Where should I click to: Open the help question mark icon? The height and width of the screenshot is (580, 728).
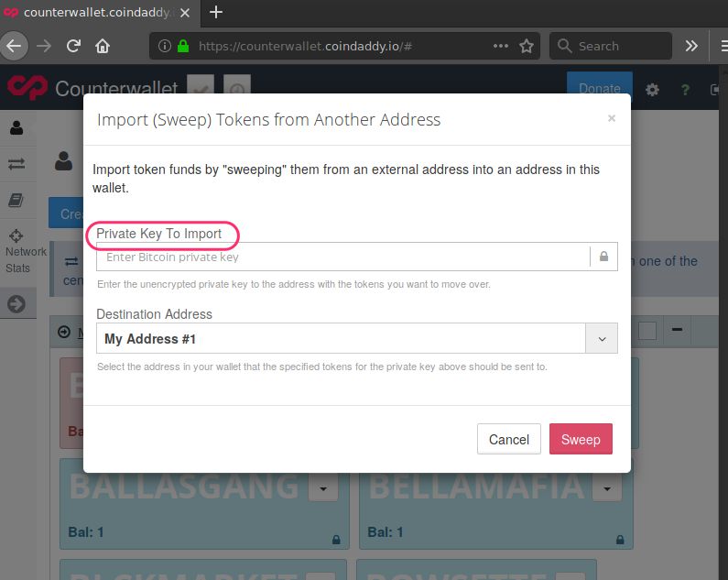[x=685, y=89]
